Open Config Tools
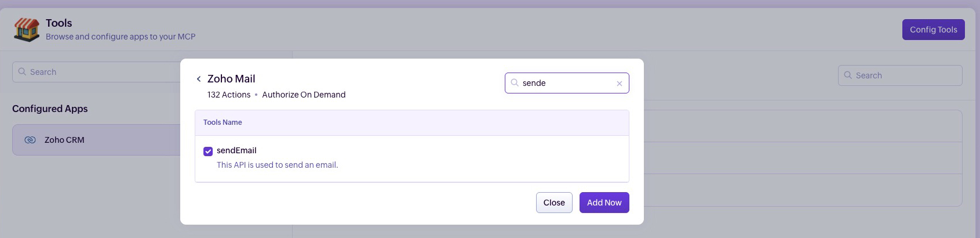Screen dimensions: 980x238 click(933, 30)
